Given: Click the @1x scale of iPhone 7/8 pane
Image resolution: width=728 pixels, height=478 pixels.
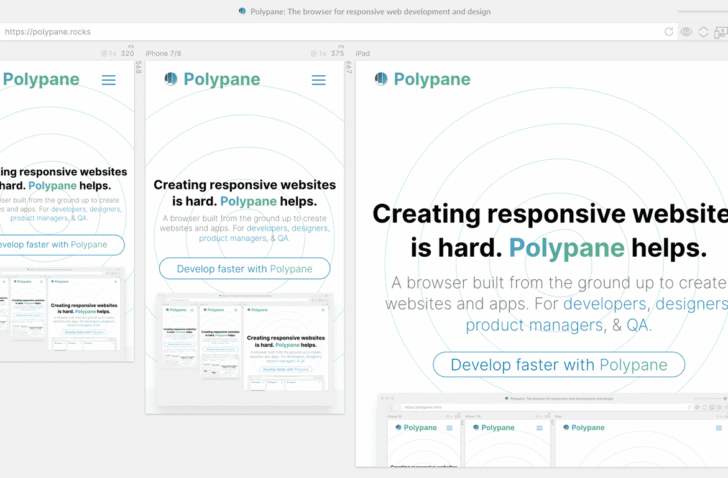Looking at the screenshot, I should click(318, 53).
